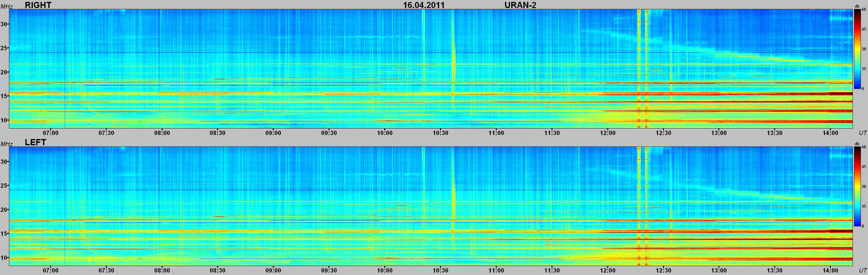Click the LEFT polarization panel title
Viewport: 868px width, 275px height.
[x=35, y=142]
